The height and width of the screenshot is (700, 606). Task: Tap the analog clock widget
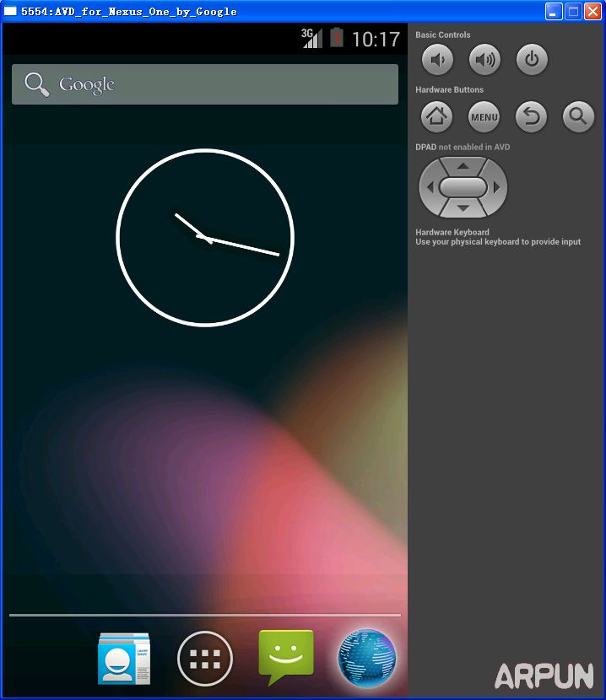pyautogui.click(x=205, y=237)
